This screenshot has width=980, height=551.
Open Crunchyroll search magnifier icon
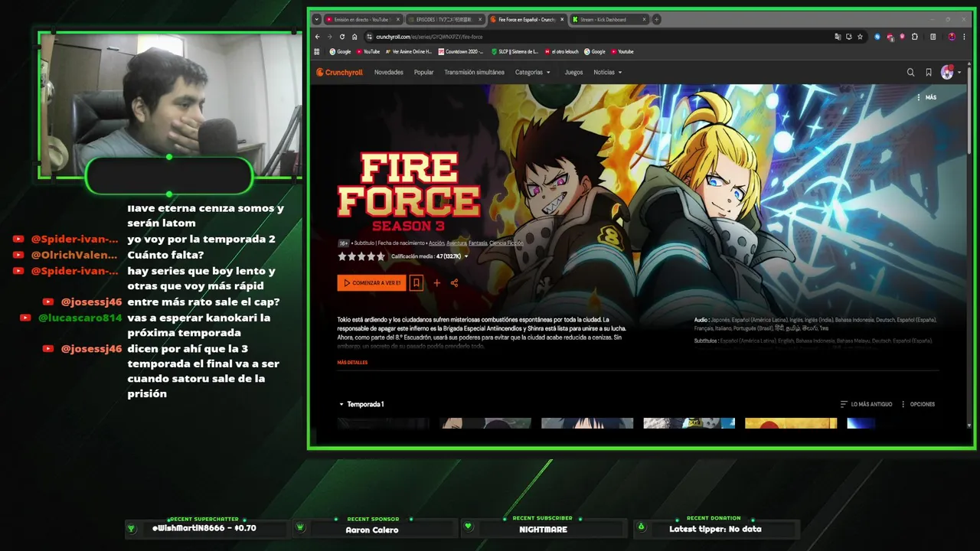pos(910,73)
